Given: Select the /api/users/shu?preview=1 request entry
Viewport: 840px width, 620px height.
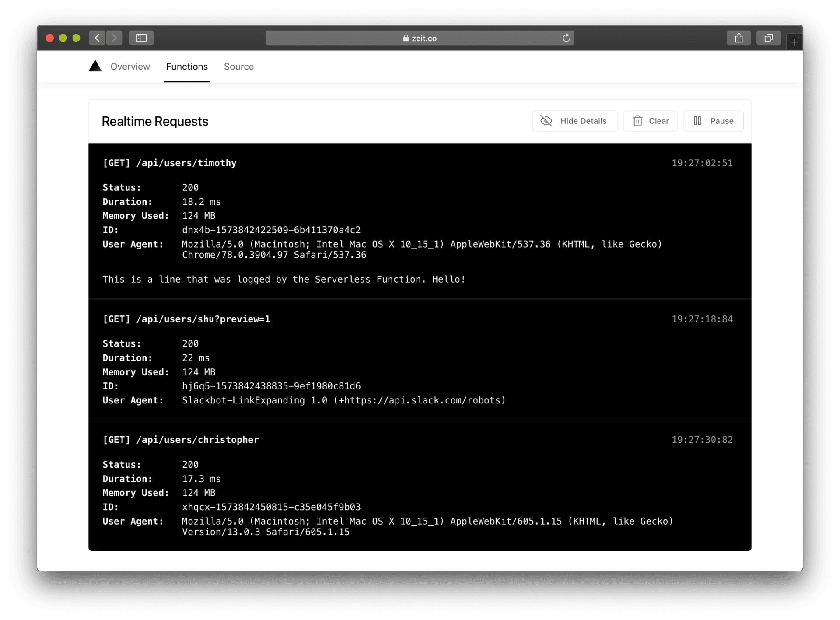Looking at the screenshot, I should (186, 319).
